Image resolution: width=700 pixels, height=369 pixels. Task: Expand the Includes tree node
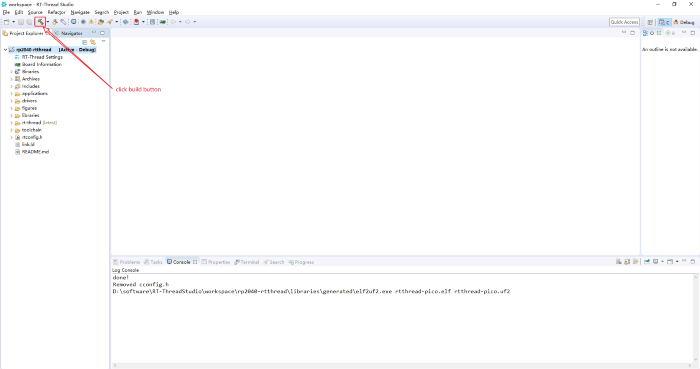[11, 87]
